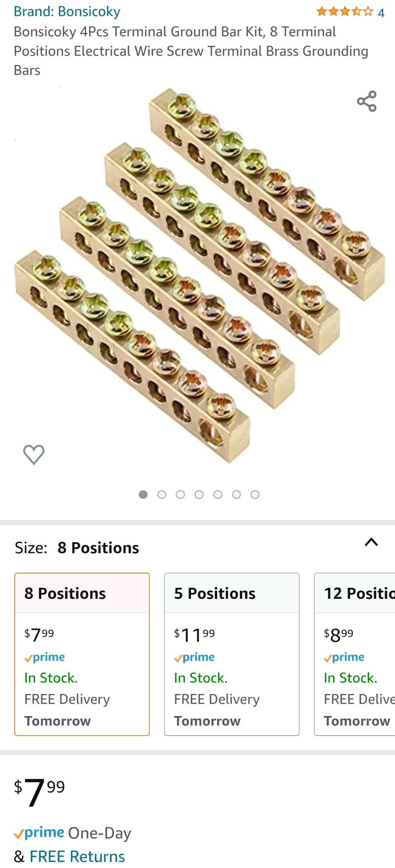Select the second carousel dot
395x868 pixels.
pos(162,494)
